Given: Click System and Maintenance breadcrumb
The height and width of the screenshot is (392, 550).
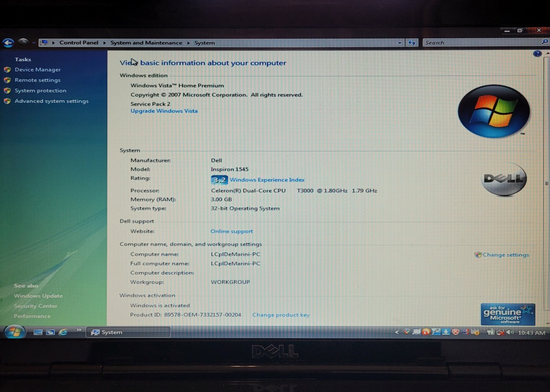Looking at the screenshot, I should click(146, 43).
